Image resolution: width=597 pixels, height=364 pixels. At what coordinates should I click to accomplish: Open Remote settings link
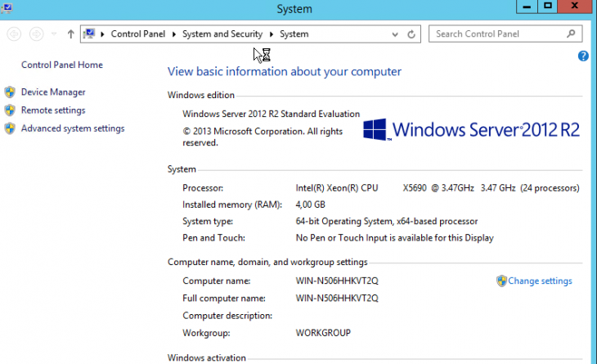(53, 110)
